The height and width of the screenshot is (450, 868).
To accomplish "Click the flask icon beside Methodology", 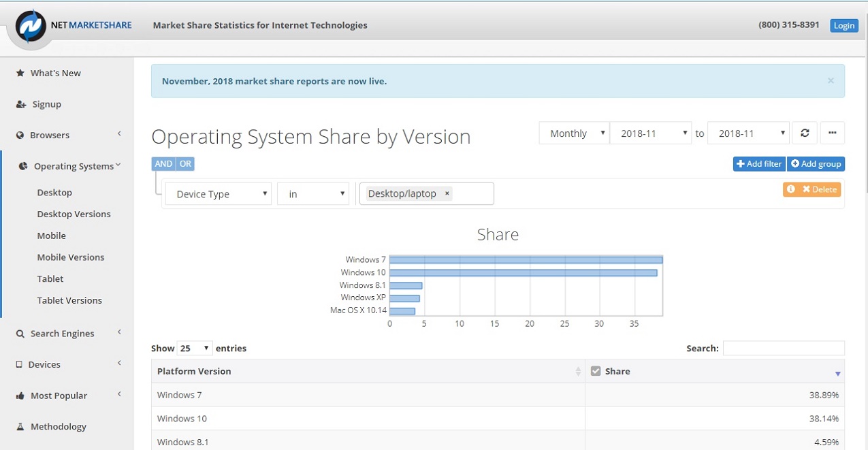I will click(x=20, y=427).
